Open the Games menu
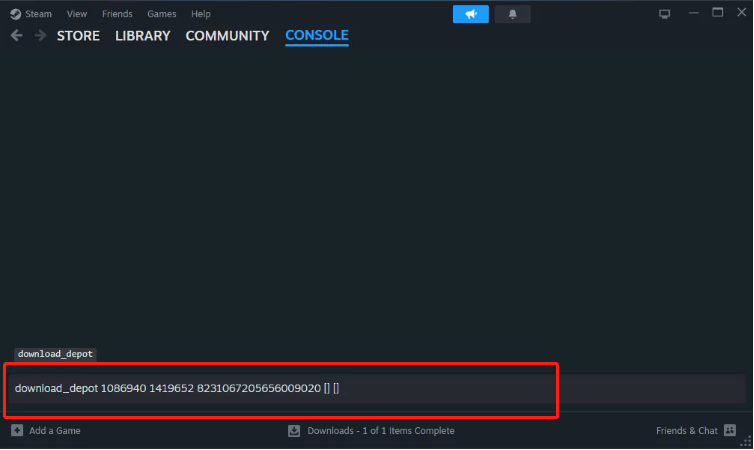 pyautogui.click(x=162, y=14)
